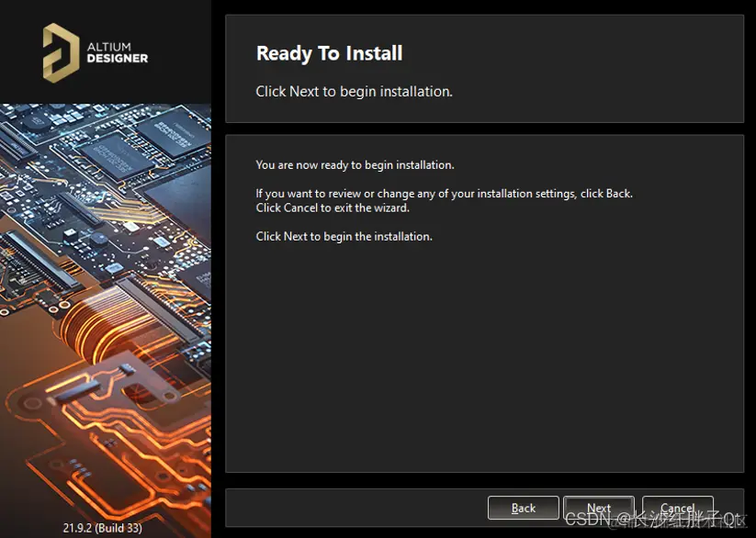756x538 pixels.
Task: Click the 'Ready To Install' heading
Action: pyautogui.click(x=329, y=53)
